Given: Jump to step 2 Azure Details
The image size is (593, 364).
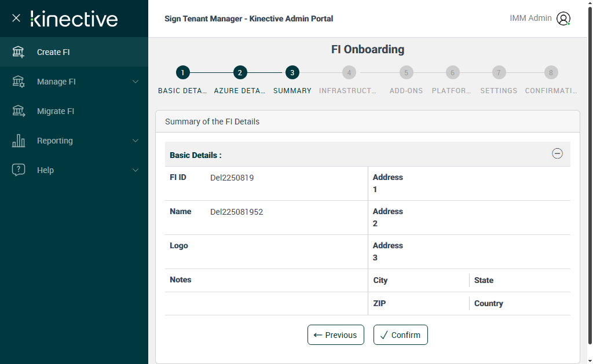Looking at the screenshot, I should click(240, 73).
